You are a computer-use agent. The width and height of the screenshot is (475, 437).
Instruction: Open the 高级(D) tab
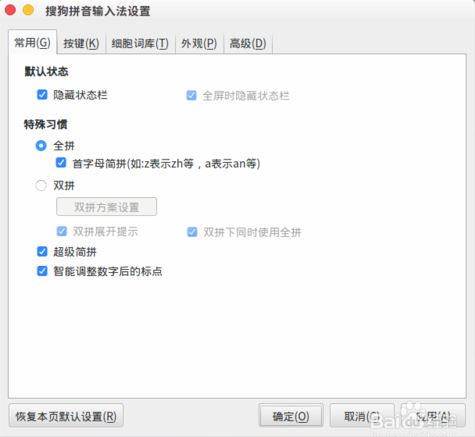pyautogui.click(x=248, y=43)
